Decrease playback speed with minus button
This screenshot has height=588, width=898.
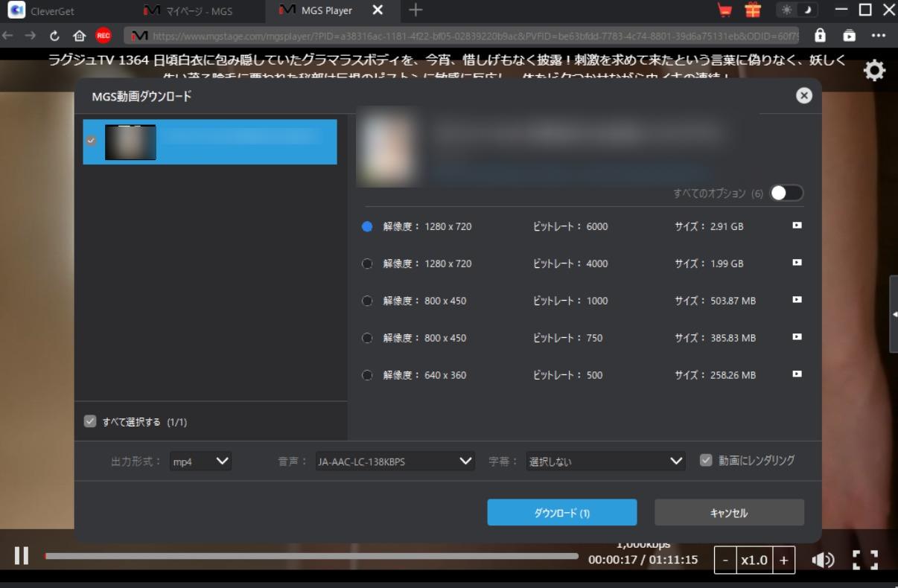pyautogui.click(x=725, y=560)
